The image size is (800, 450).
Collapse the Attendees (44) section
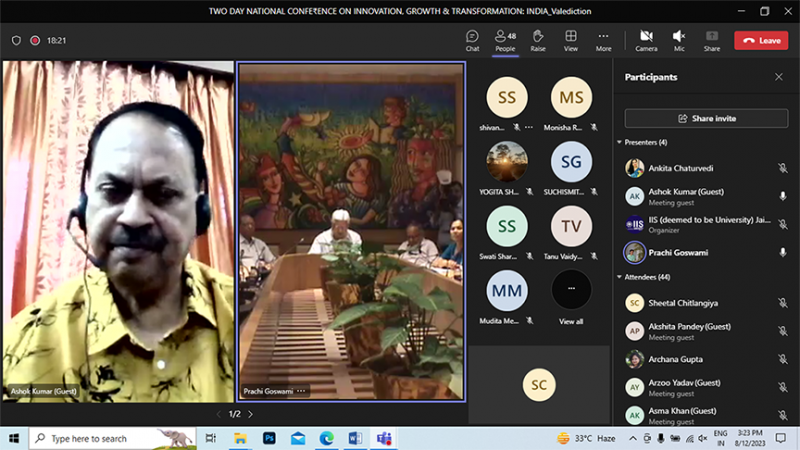[x=620, y=277]
